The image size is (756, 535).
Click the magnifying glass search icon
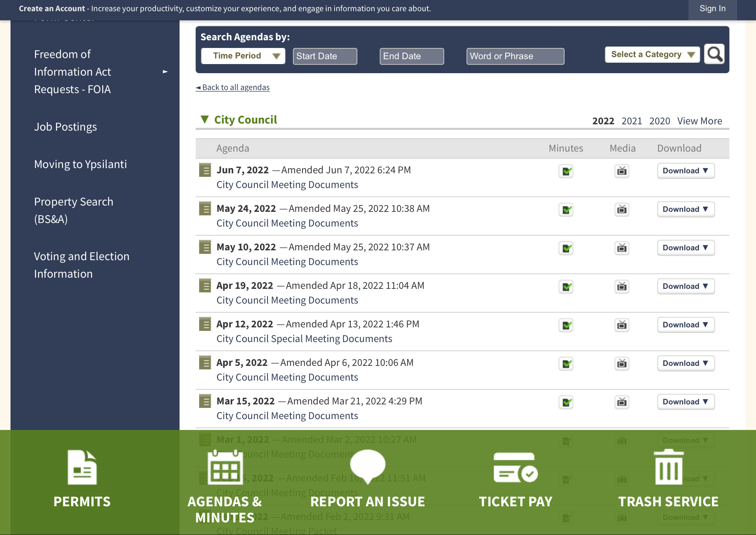714,54
